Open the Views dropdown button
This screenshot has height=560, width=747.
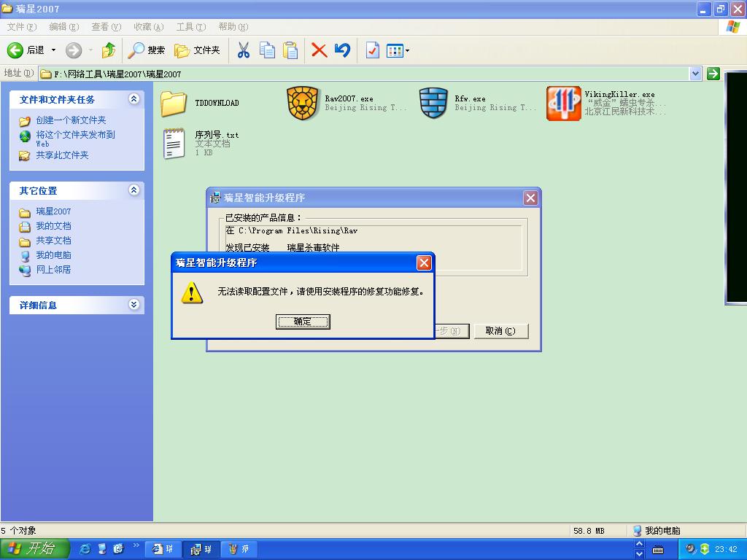pyautogui.click(x=398, y=50)
